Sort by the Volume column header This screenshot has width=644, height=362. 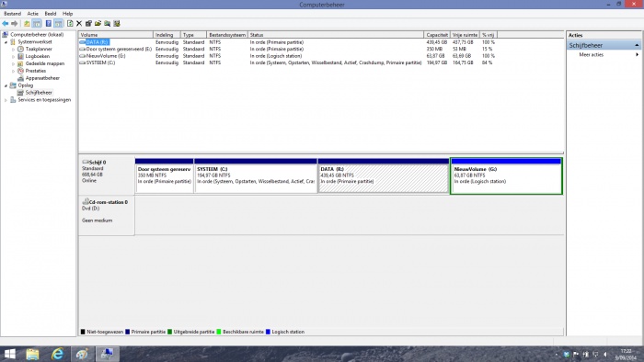point(116,35)
